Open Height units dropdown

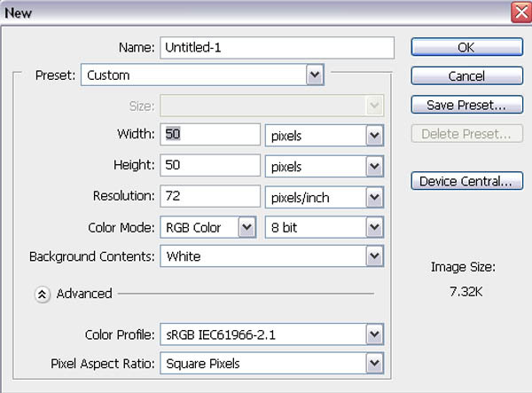pyautogui.click(x=374, y=166)
